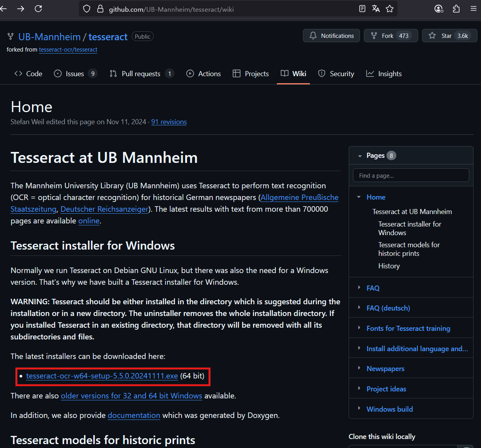
Task: Expand the FAQ page arrow
Action: coord(359,287)
